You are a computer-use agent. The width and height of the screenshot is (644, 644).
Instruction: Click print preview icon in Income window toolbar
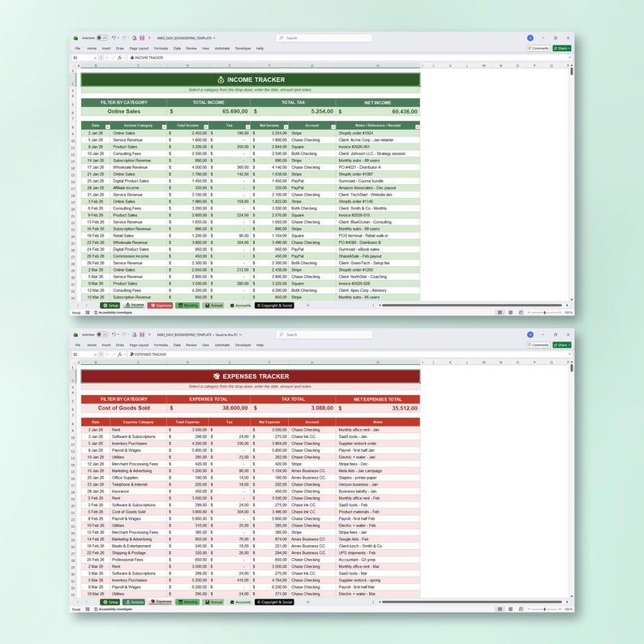[x=134, y=38]
